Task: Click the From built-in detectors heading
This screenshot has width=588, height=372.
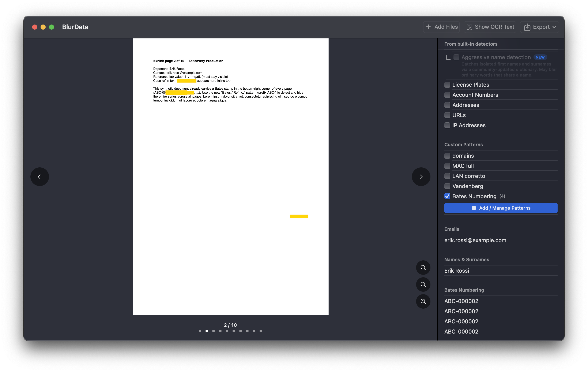Action: click(471, 44)
